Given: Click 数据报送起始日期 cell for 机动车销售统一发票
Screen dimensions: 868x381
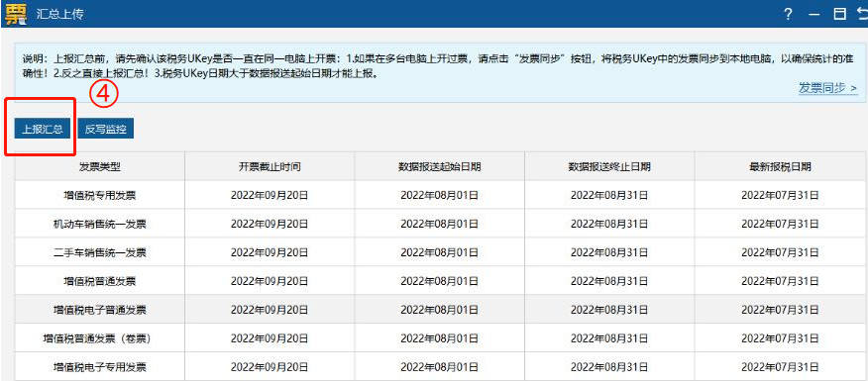Looking at the screenshot, I should [440, 224].
